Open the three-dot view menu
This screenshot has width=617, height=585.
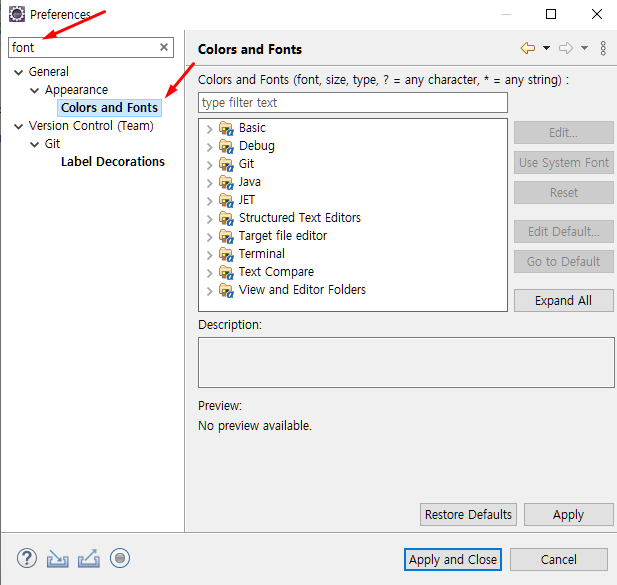pos(603,48)
